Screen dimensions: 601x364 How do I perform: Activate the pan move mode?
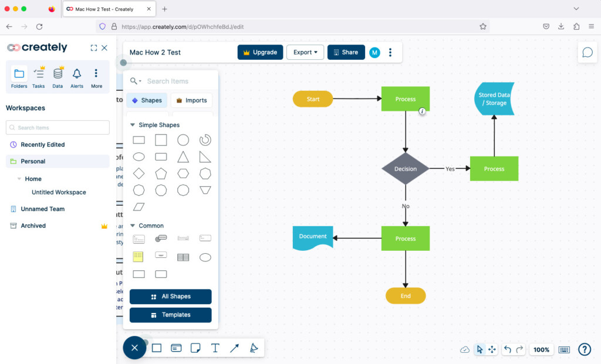(492, 349)
